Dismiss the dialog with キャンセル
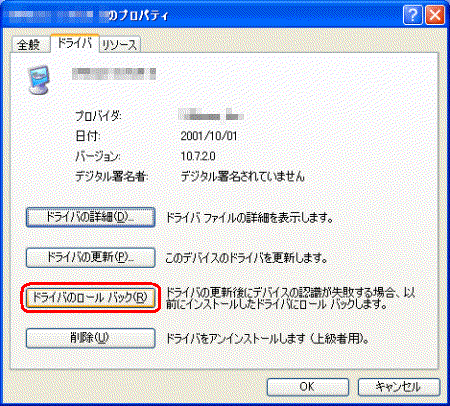 click(399, 387)
